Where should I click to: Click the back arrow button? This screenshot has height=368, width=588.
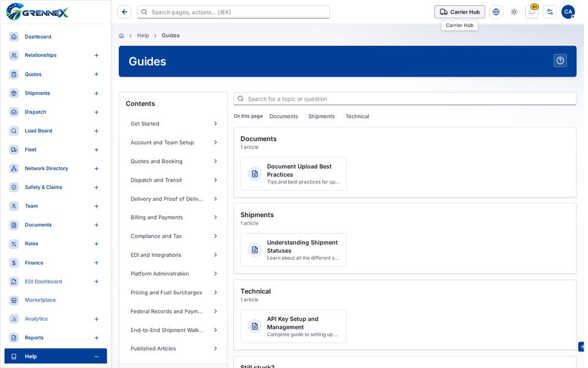124,12
